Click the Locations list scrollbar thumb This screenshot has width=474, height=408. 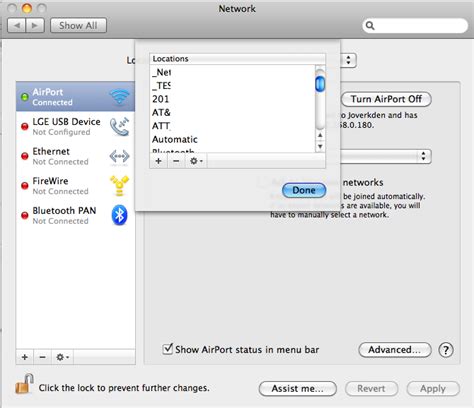(x=320, y=84)
